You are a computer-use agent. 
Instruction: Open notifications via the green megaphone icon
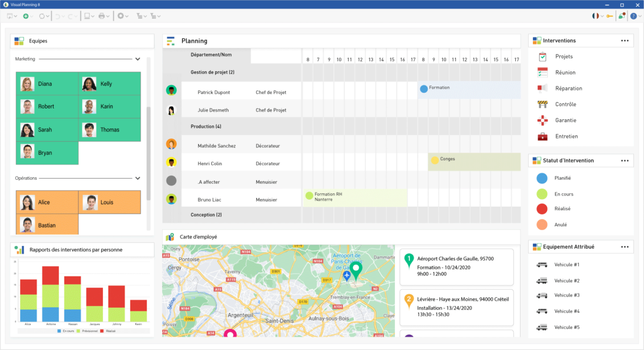click(621, 16)
